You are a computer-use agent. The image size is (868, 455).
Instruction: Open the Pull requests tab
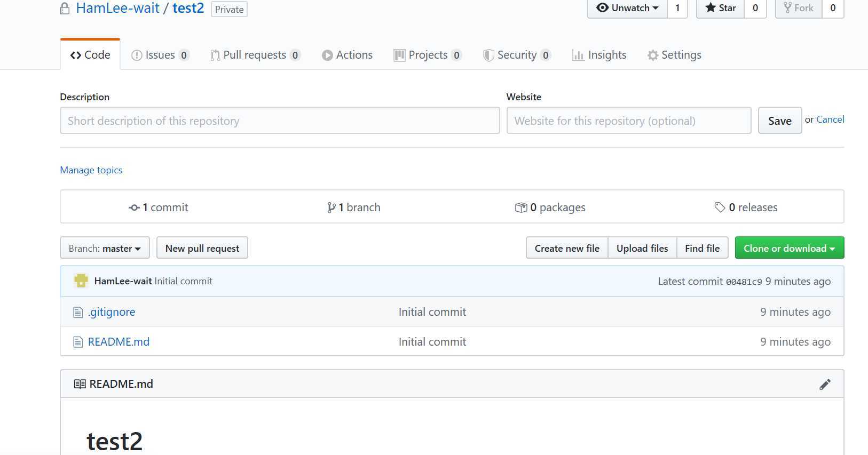coord(256,55)
